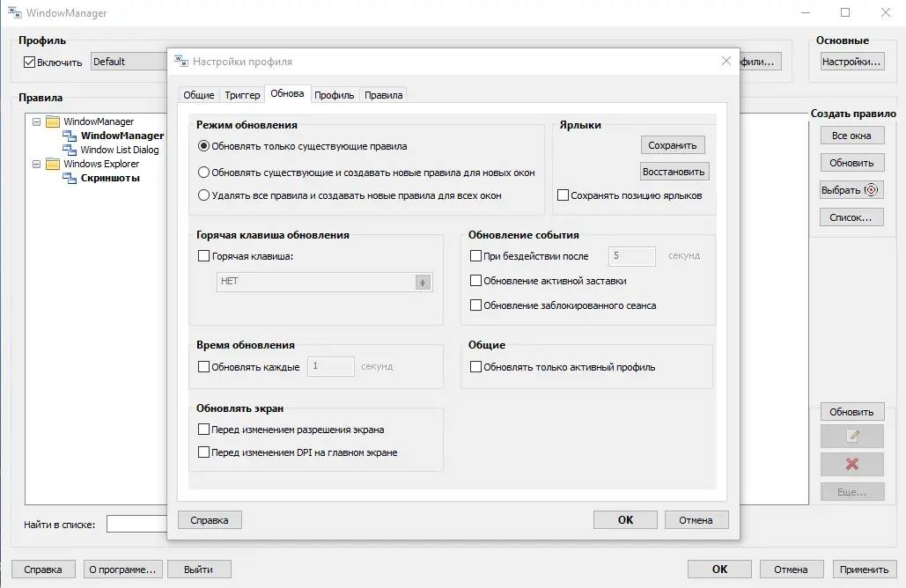The width and height of the screenshot is (906, 588).
Task: Click Справка in main window bottom
Action: point(43,569)
